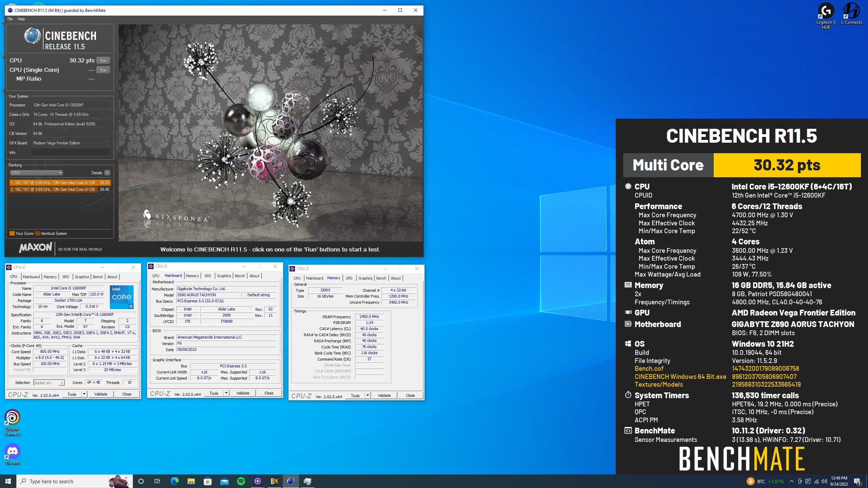Switch to Cinebench on the taskbar
The image size is (868, 488).
point(291,481)
